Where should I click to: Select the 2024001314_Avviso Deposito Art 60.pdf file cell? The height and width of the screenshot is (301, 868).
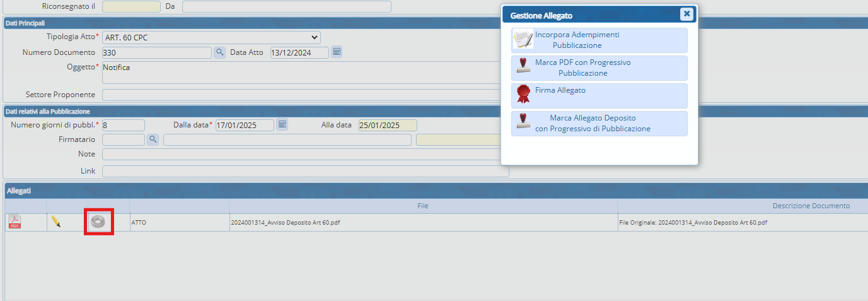[x=423, y=223]
